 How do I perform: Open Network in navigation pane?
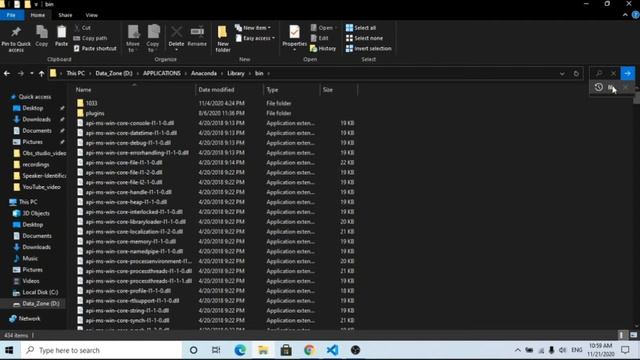point(29,318)
